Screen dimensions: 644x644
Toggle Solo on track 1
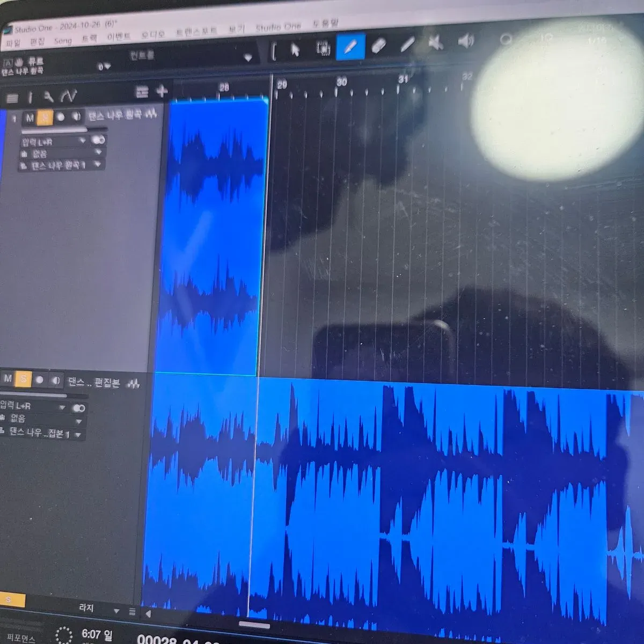tap(45, 118)
